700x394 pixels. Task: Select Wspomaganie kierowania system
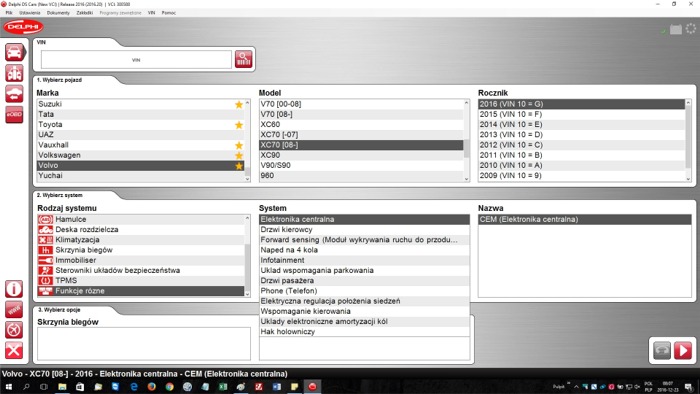click(x=364, y=311)
